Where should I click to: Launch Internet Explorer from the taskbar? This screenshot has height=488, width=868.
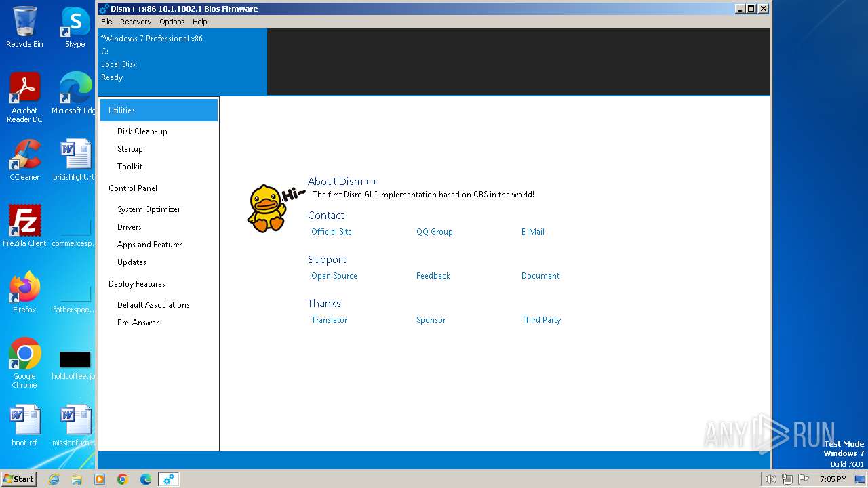pyautogui.click(x=54, y=479)
